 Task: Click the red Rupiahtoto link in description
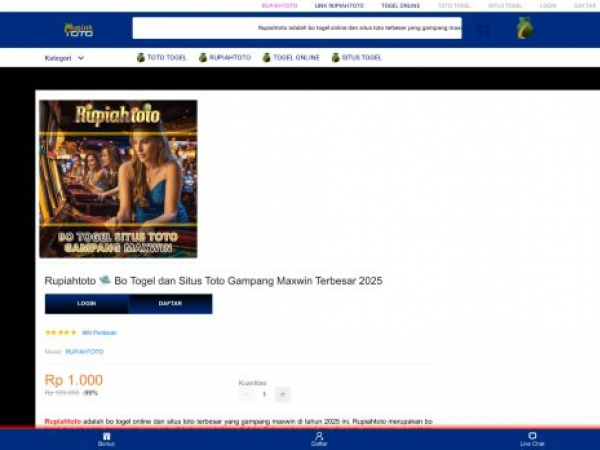tap(63, 421)
